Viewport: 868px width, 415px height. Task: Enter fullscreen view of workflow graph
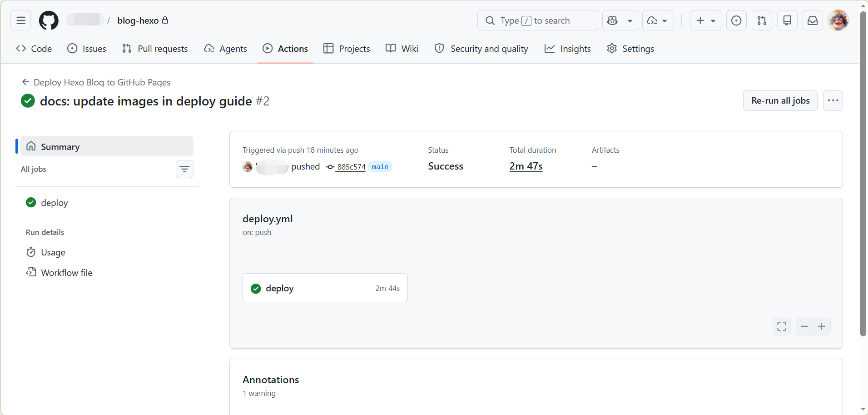(x=782, y=326)
